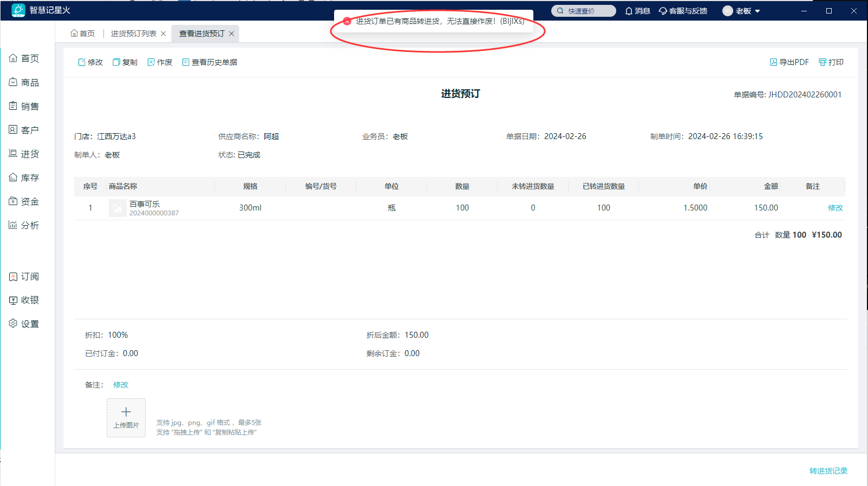Switch to 进货预订列表 tab

pyautogui.click(x=133, y=34)
